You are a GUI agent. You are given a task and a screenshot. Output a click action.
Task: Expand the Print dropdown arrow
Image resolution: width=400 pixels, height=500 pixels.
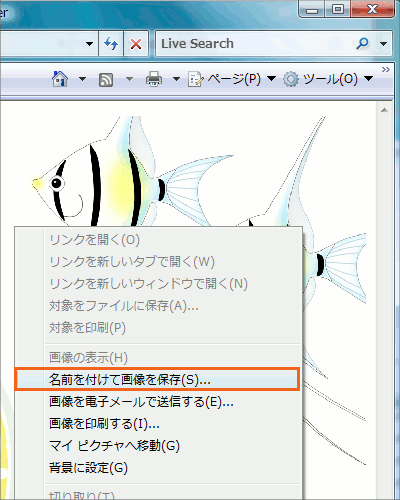point(176,79)
